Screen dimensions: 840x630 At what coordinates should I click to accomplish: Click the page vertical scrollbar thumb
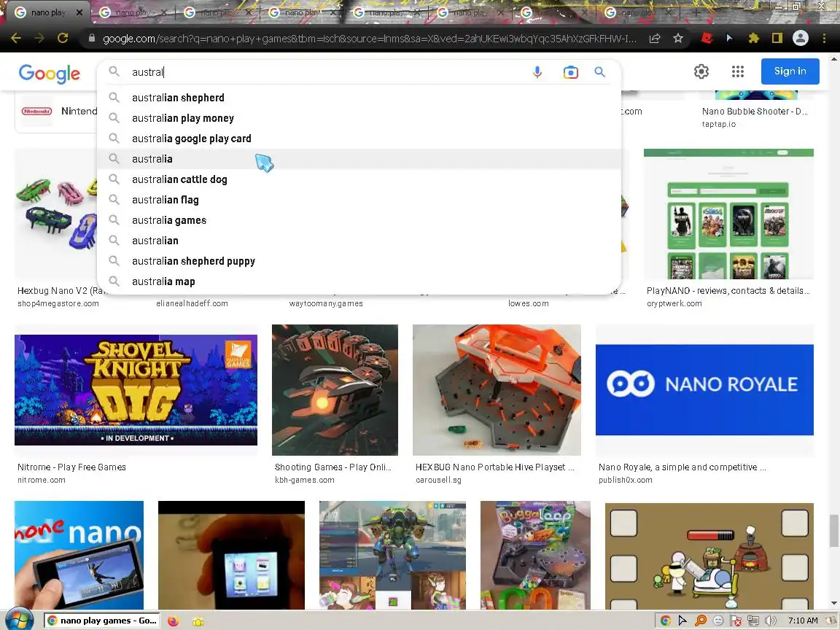[834, 530]
